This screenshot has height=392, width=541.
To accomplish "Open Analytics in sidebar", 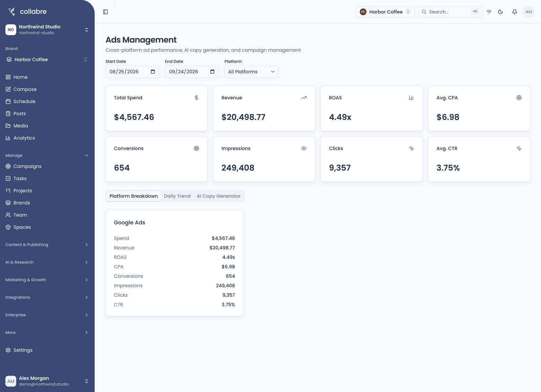I will 47,138.
